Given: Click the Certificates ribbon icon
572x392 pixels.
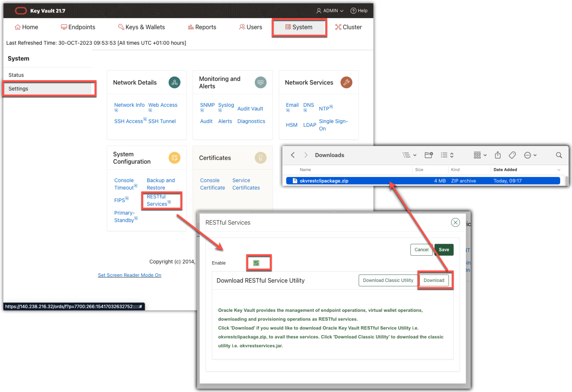Looking at the screenshot, I should [x=260, y=158].
